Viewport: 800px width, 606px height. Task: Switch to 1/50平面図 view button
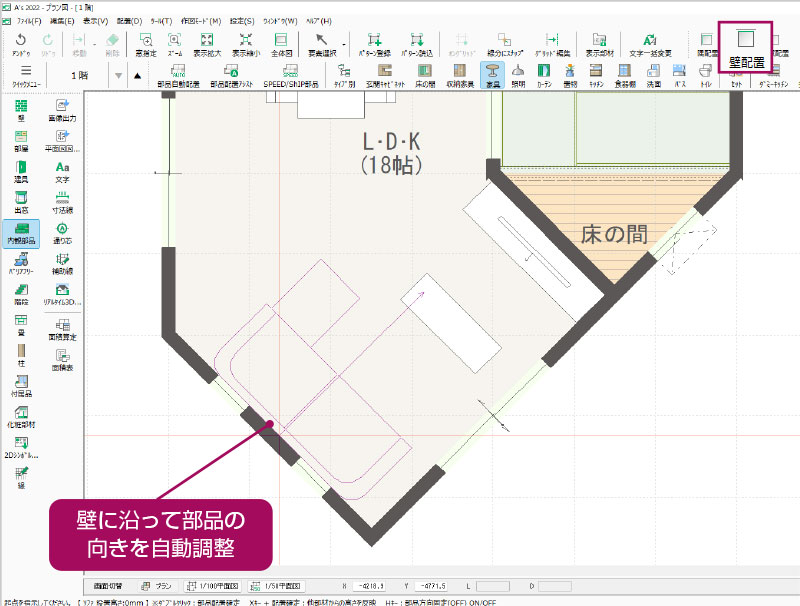[x=277, y=586]
